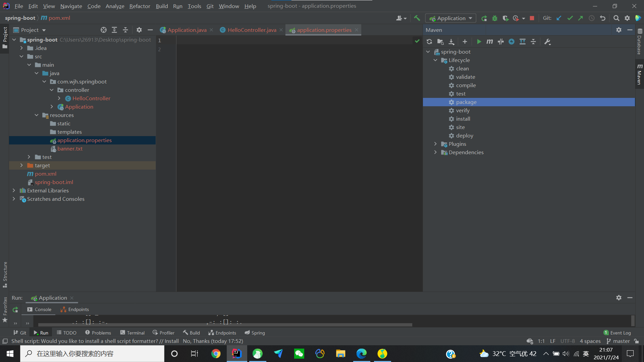Open IDE settings gear in top toolbar
The image size is (644, 362).
coord(627,18)
